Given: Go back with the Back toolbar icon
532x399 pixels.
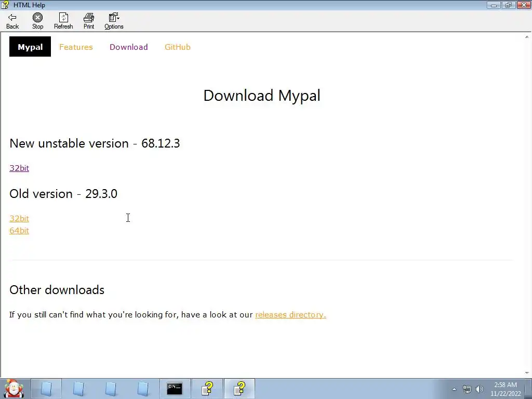Looking at the screenshot, I should click(12, 21).
